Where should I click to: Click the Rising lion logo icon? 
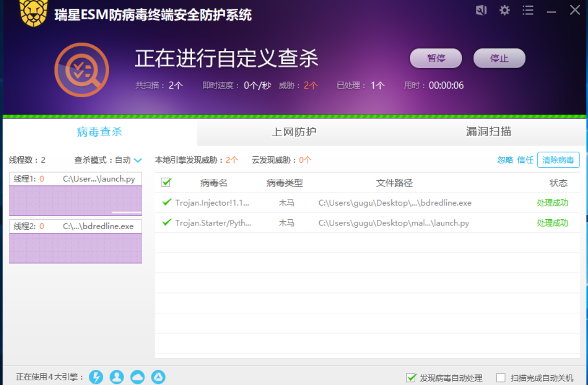[34, 13]
